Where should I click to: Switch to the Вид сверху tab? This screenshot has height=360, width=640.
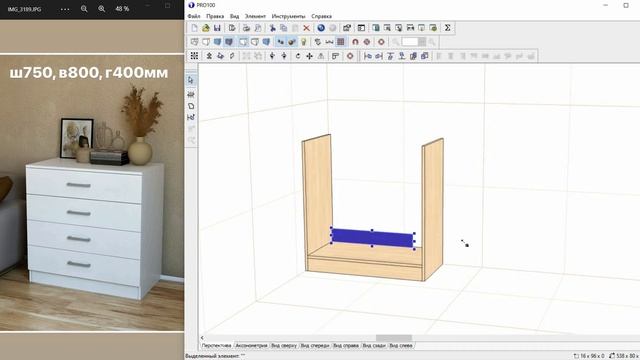pyautogui.click(x=284, y=345)
